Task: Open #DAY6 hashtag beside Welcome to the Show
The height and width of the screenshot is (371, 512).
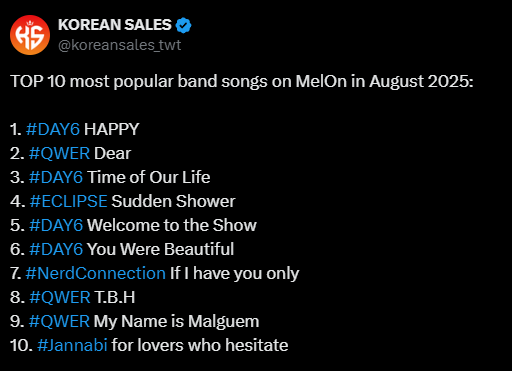Action: 56,225
